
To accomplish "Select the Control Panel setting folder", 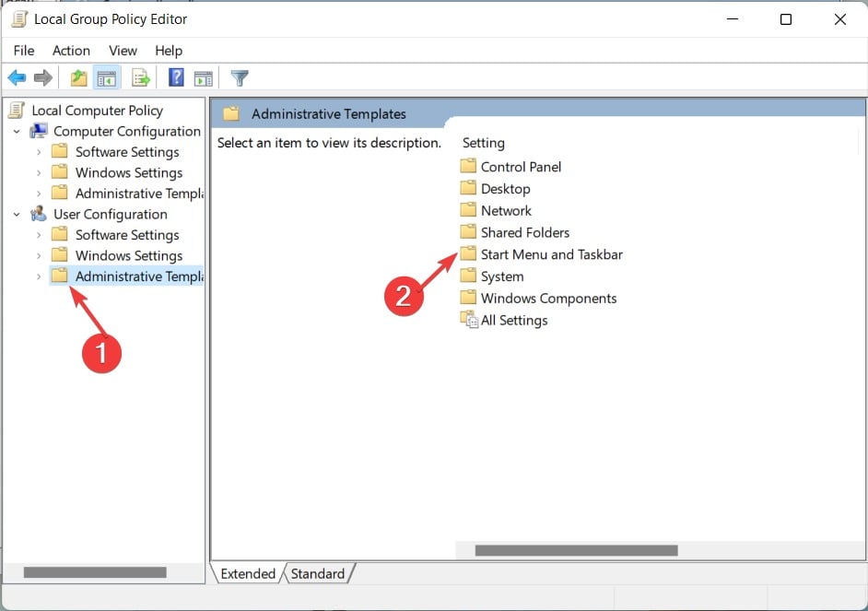I will click(x=521, y=167).
